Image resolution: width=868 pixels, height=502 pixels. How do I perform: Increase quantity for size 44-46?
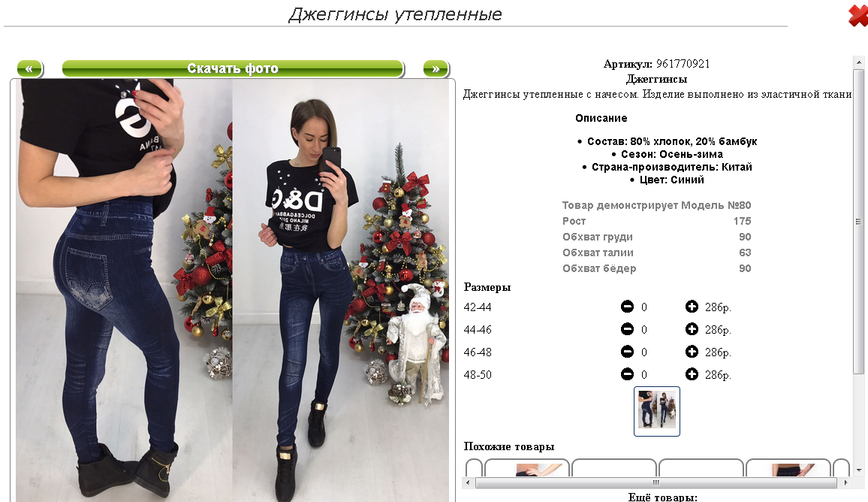[x=692, y=329]
